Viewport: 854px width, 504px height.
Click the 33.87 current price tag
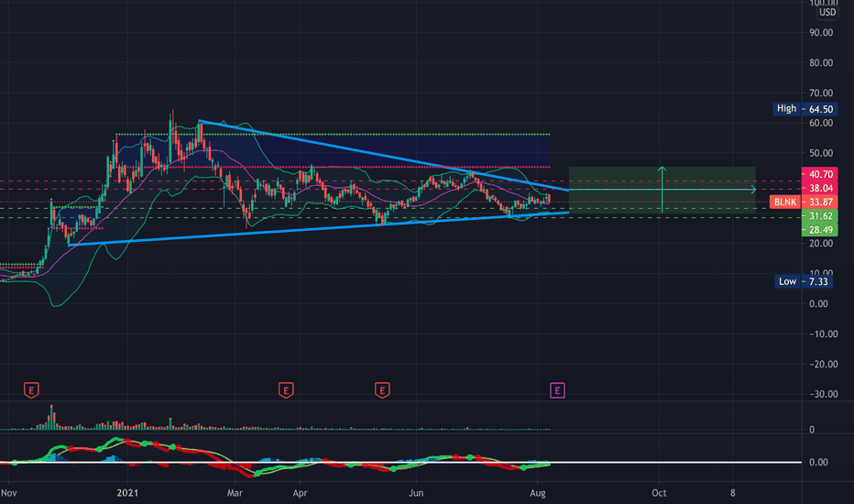(x=820, y=203)
